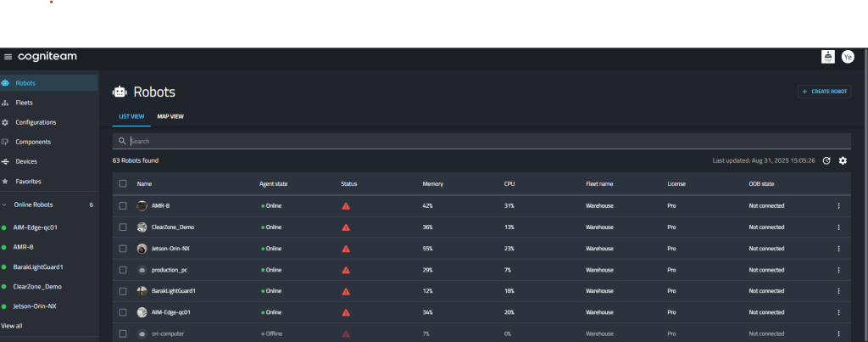The width and height of the screenshot is (868, 342).
Task: Select all robots with header checkbox
Action: click(x=123, y=183)
